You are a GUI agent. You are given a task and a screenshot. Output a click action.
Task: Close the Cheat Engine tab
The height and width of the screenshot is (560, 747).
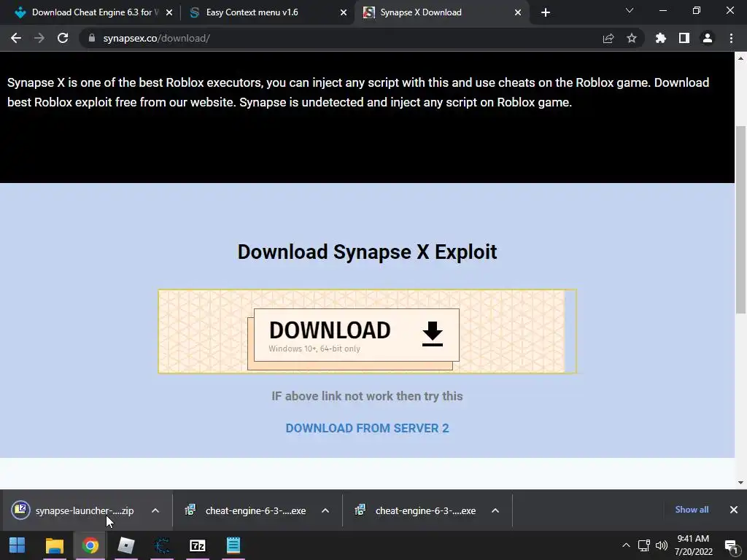(169, 12)
